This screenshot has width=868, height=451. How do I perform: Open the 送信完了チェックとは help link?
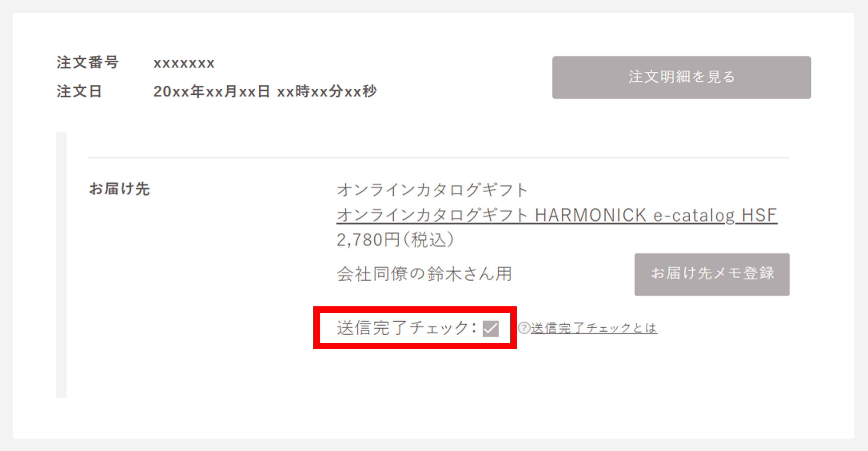click(594, 328)
